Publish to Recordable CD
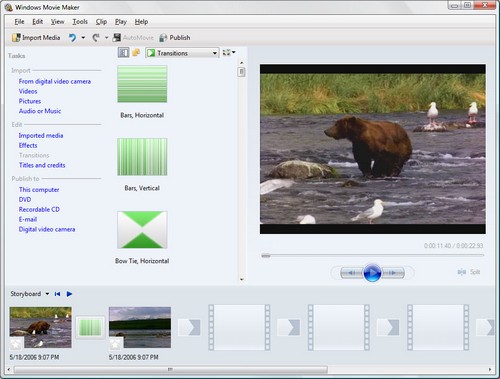 39,210
